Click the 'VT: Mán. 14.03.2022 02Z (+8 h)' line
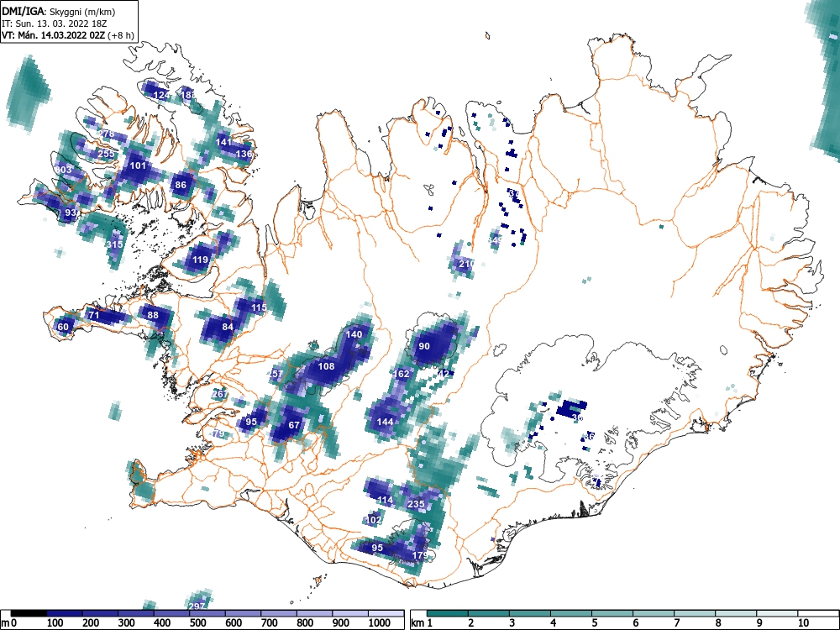 68,35
